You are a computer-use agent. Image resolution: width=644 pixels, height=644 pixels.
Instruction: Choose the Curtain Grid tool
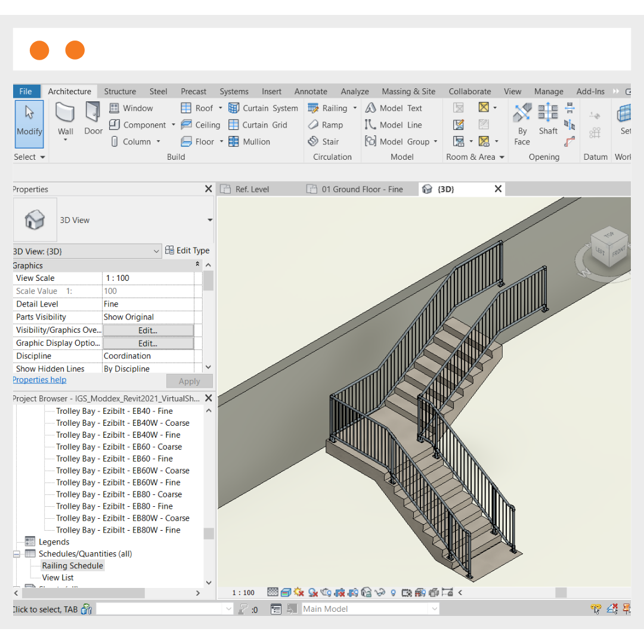tap(258, 125)
